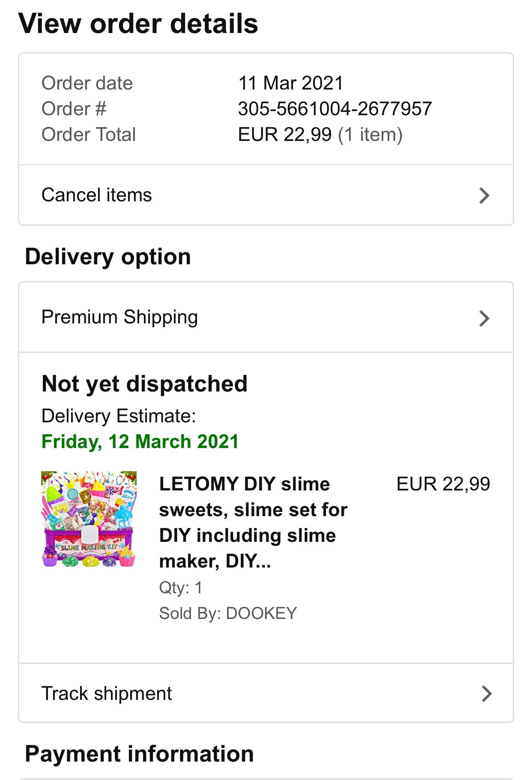Click the item price EUR 22,99
Image resolution: width=532 pixels, height=780 pixels.
tap(443, 484)
